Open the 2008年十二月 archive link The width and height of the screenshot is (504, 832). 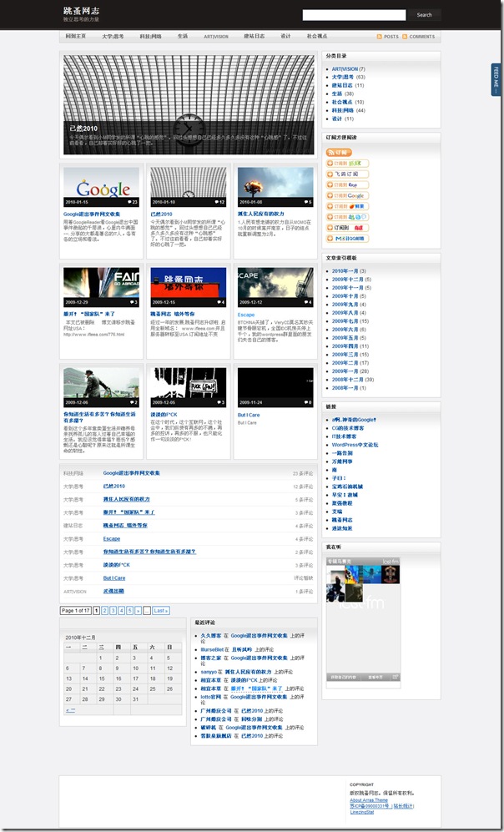347,380
